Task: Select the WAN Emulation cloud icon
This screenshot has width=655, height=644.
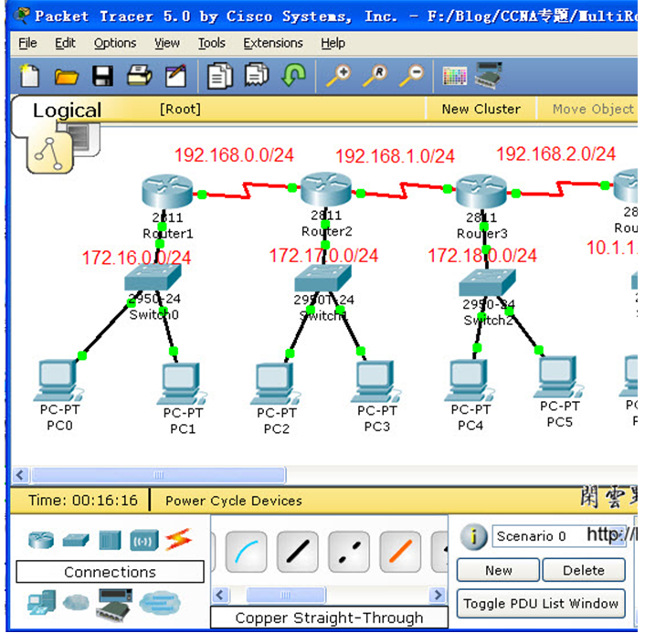Action: (76, 602)
